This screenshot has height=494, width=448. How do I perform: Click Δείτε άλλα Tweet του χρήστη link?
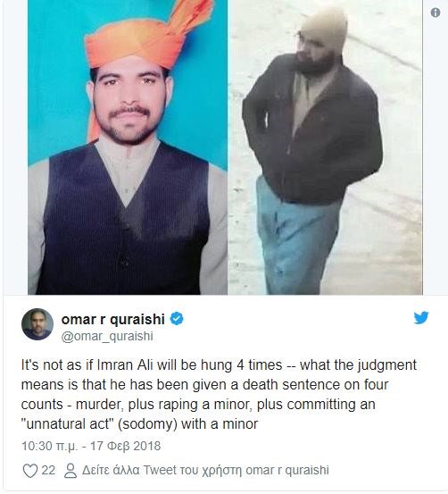[x=205, y=471]
